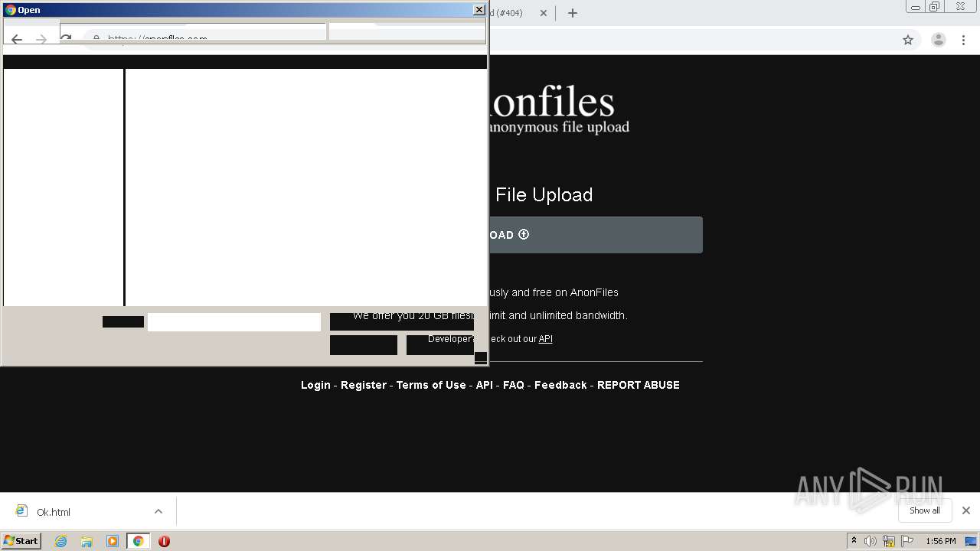Viewport: 980px width, 551px height.
Task: Click the Login link on AnonFiles
Action: [315, 385]
